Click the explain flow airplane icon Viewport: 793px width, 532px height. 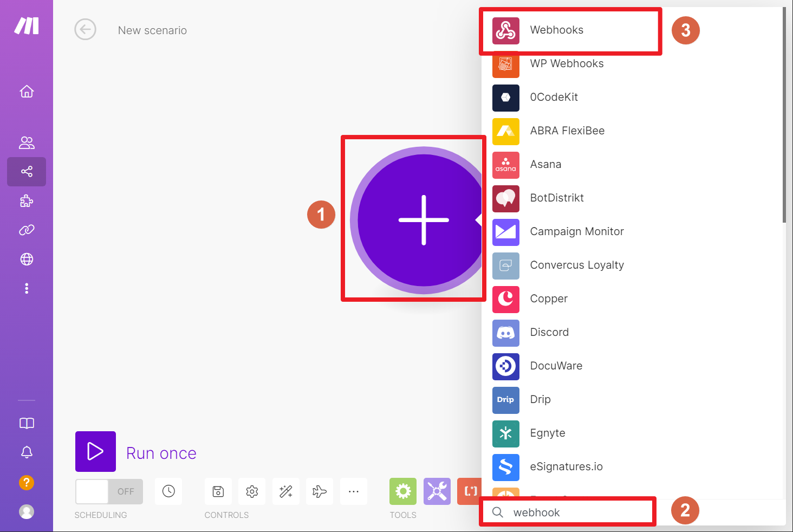[x=320, y=491]
